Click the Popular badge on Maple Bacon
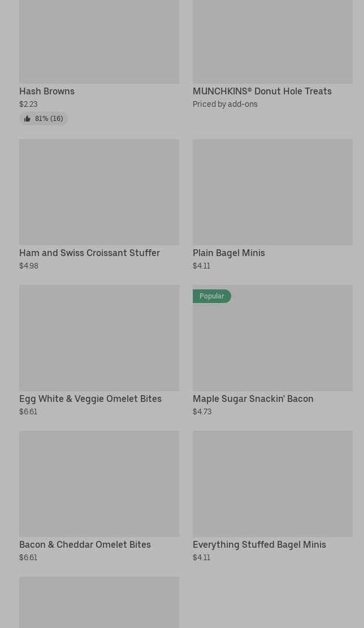Image resolution: width=364 pixels, height=628 pixels. 212,296
